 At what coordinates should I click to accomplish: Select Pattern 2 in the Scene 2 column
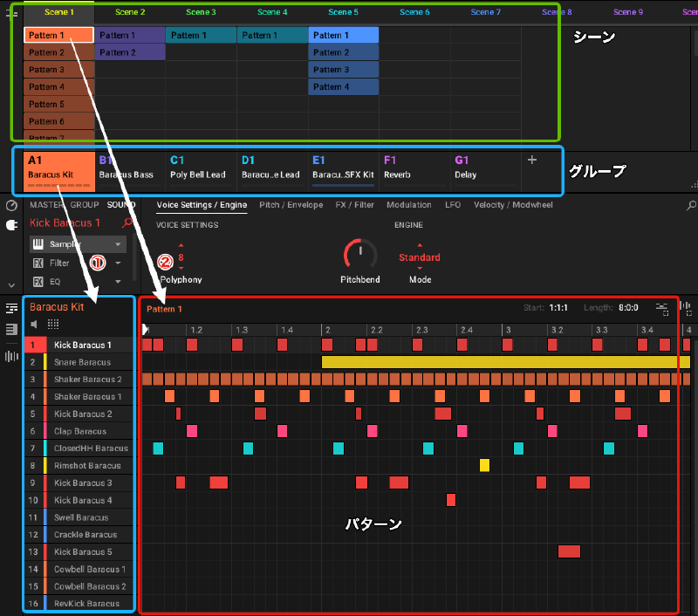pos(130,52)
